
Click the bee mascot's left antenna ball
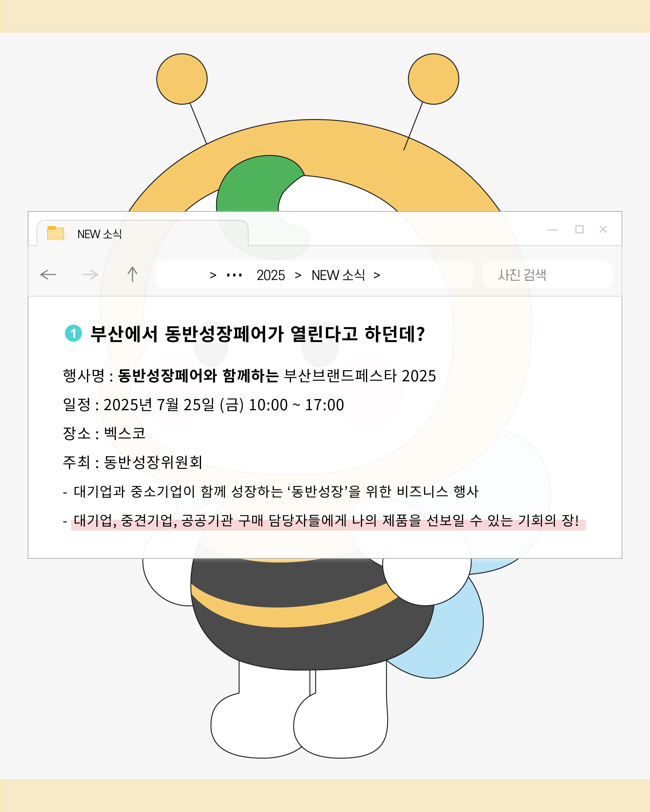tap(182, 79)
